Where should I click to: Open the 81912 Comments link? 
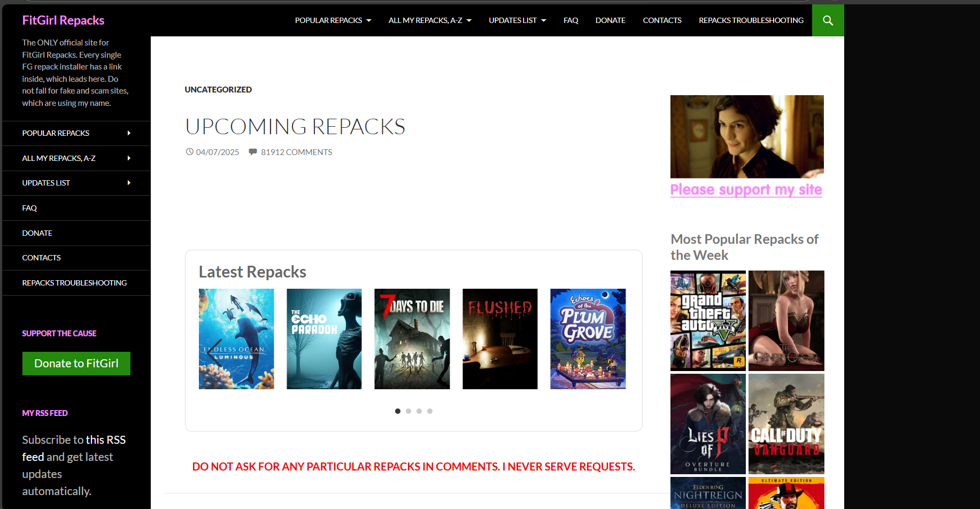pos(296,152)
